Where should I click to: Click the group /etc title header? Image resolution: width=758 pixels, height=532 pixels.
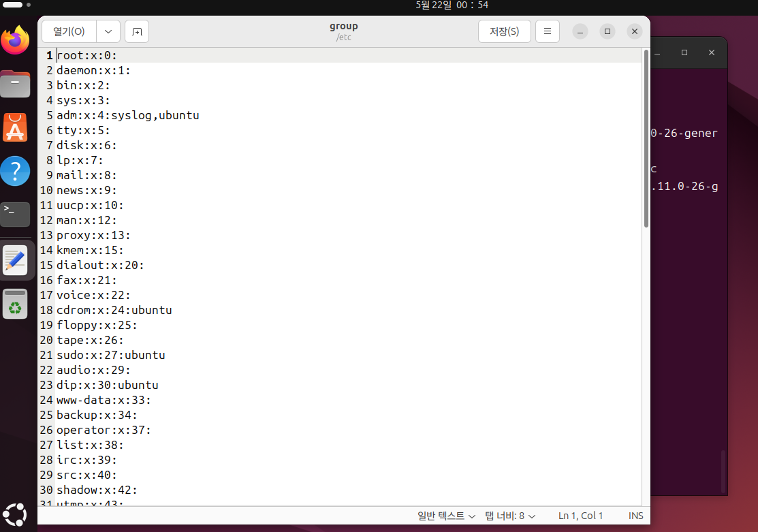point(344,31)
